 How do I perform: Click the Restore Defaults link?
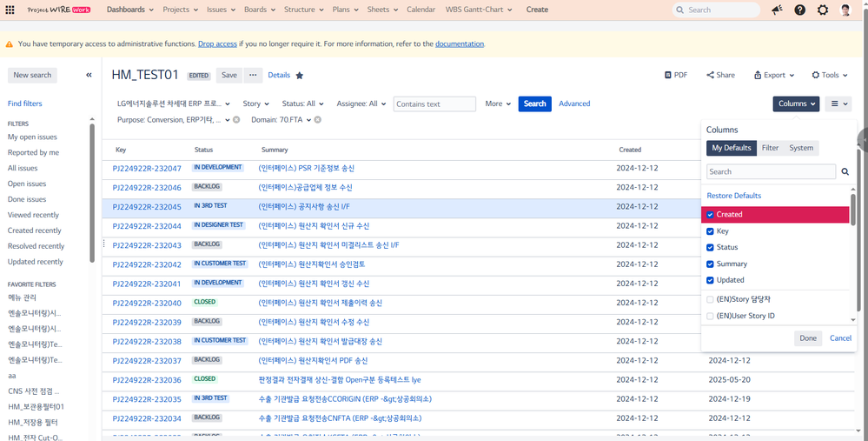pos(733,196)
